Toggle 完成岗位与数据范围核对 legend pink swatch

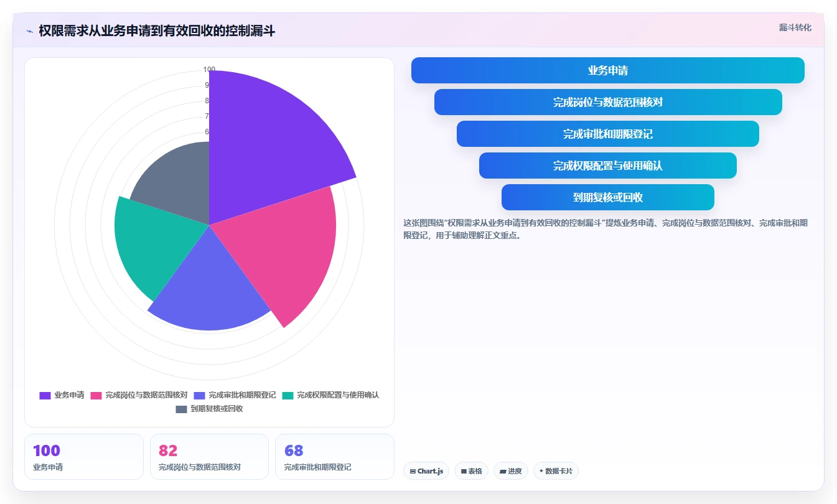[x=96, y=395]
